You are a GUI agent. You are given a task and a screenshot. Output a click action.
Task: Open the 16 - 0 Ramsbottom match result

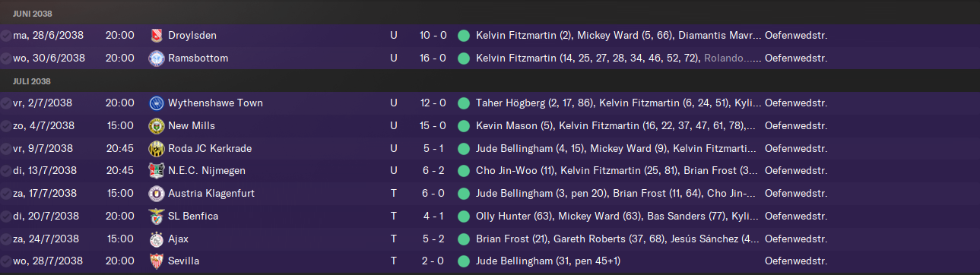[433, 58]
